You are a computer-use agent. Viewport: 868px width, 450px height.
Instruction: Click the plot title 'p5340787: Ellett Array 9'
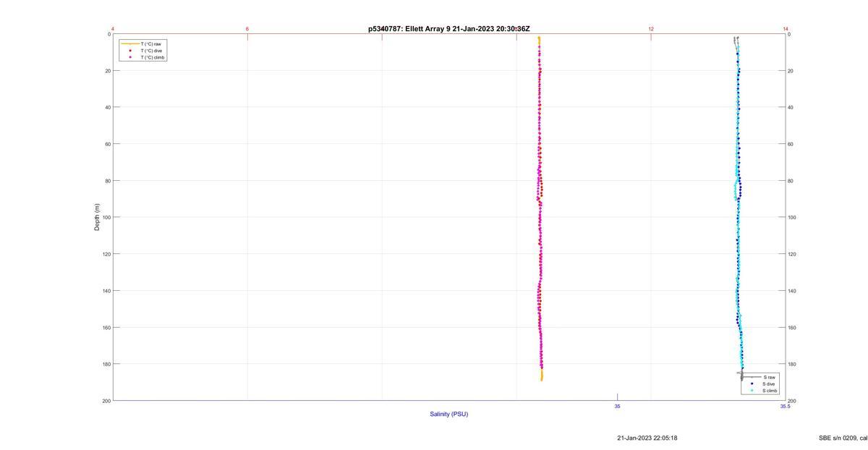pos(409,29)
